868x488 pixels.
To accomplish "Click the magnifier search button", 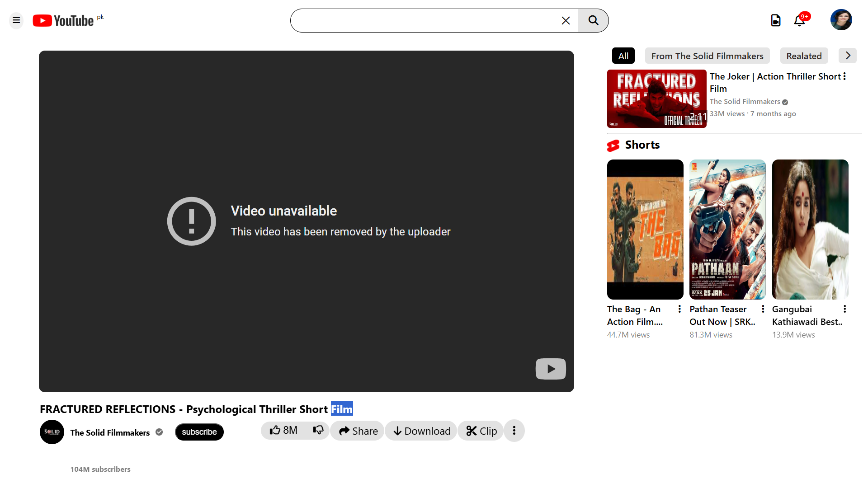I will pyautogui.click(x=593, y=20).
